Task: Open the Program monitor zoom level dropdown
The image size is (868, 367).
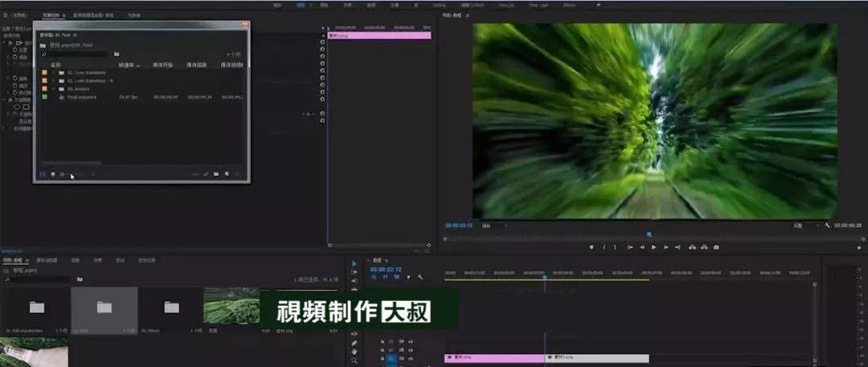Action: (493, 226)
